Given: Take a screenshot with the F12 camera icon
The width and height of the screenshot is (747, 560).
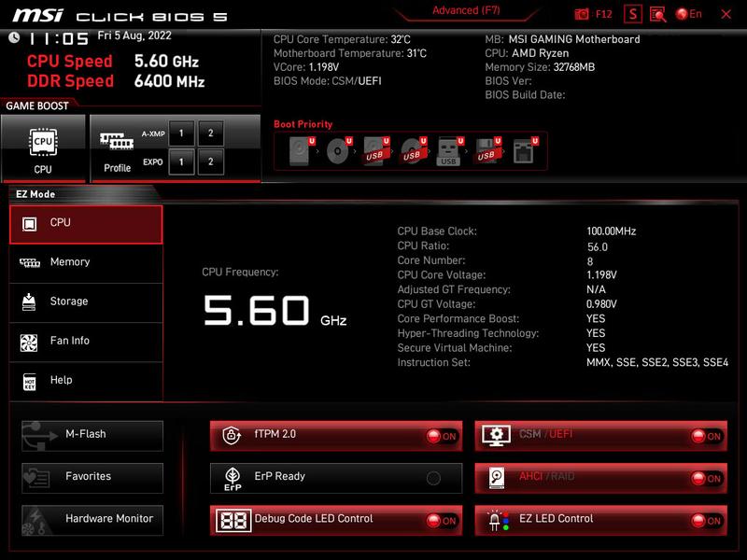Looking at the screenshot, I should coord(582,14).
